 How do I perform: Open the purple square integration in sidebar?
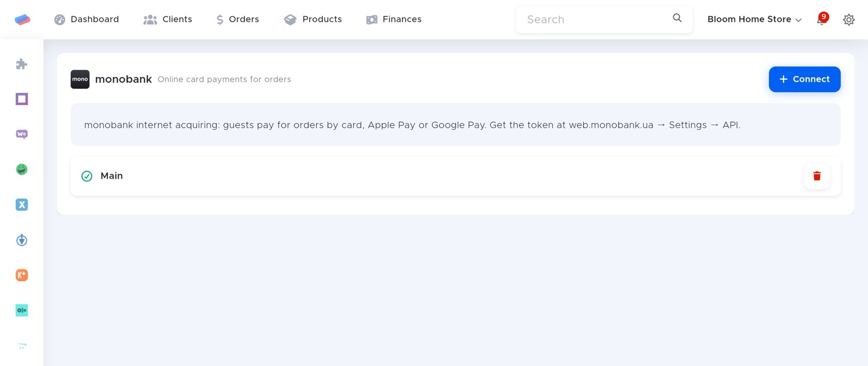[22, 99]
